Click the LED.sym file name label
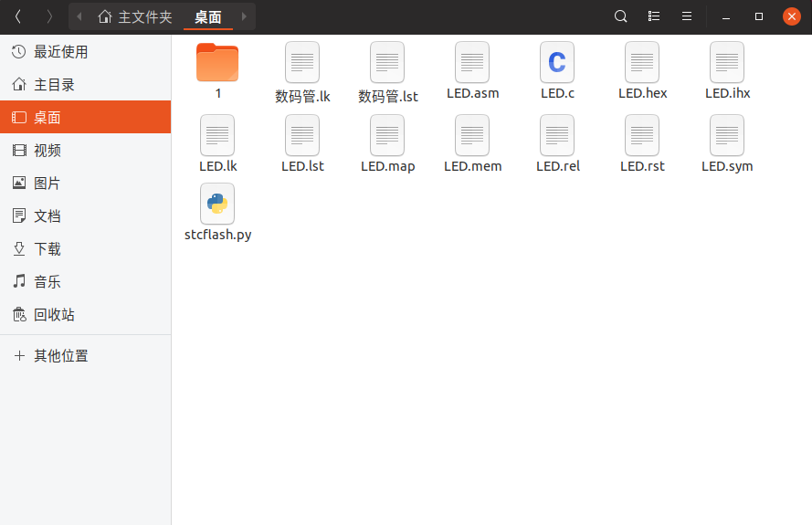 pos(727,166)
